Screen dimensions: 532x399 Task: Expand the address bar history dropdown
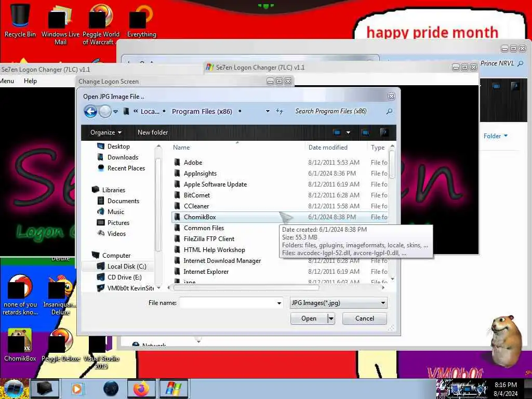click(x=268, y=111)
